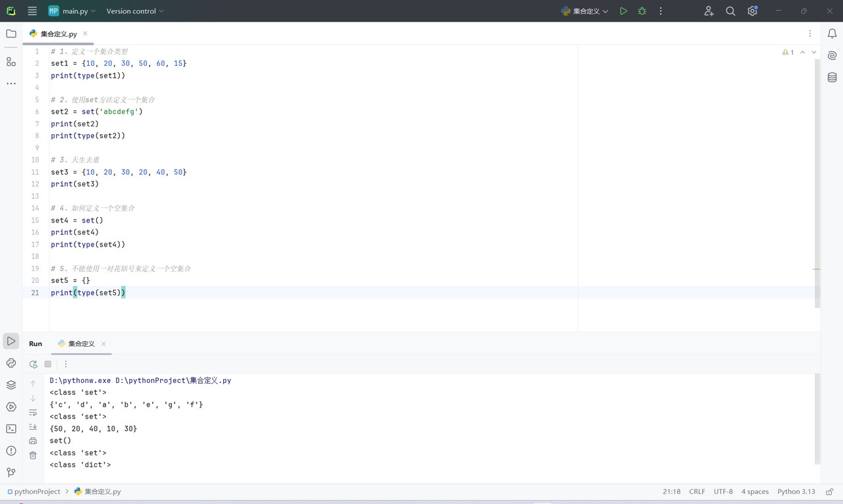
Task: Toggle soft-wrap in the console
Action: 33,413
